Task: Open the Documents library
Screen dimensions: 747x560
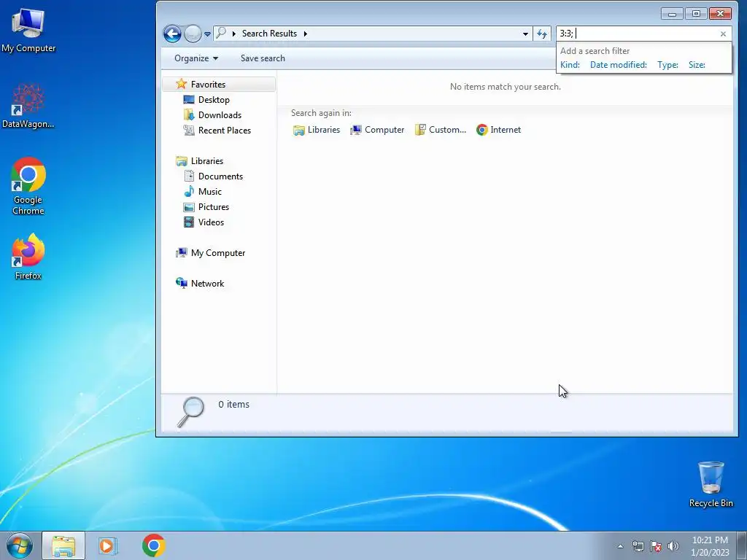Action: tap(220, 176)
